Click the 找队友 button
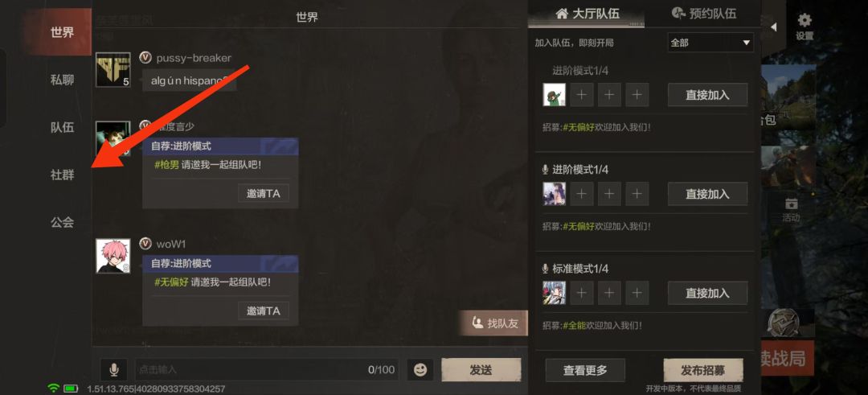868x395 pixels. point(493,323)
